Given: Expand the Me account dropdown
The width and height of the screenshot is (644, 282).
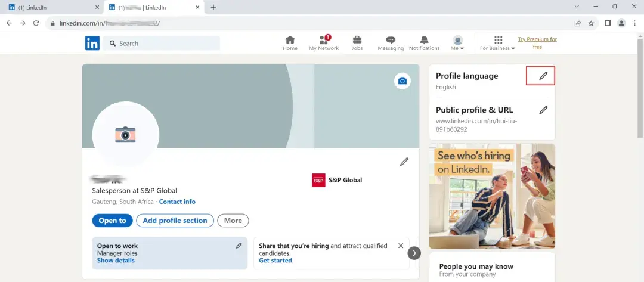Looking at the screenshot, I should tap(457, 43).
